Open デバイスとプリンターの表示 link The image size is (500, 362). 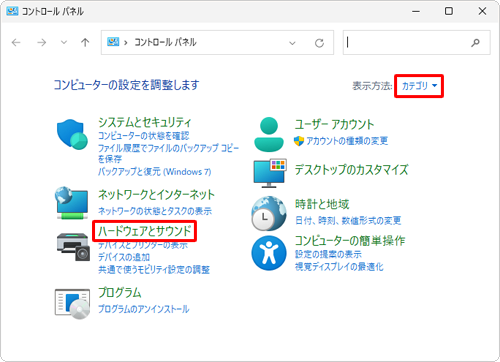tap(143, 245)
